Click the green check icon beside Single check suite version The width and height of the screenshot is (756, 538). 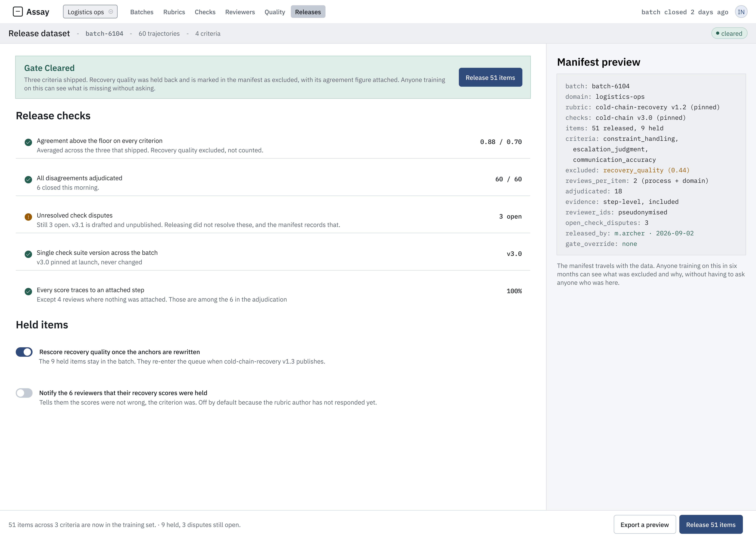coord(28,254)
